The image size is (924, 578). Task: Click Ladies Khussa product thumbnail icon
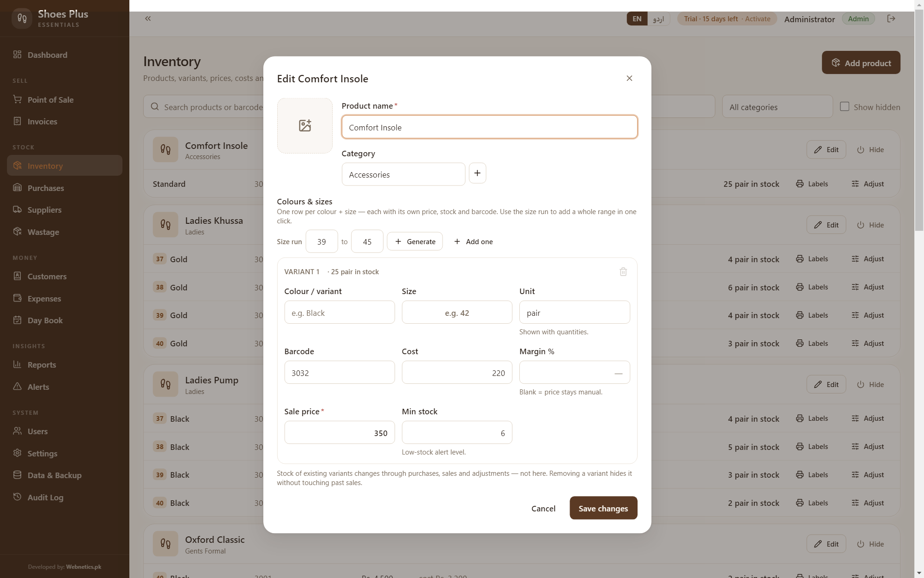point(165,225)
